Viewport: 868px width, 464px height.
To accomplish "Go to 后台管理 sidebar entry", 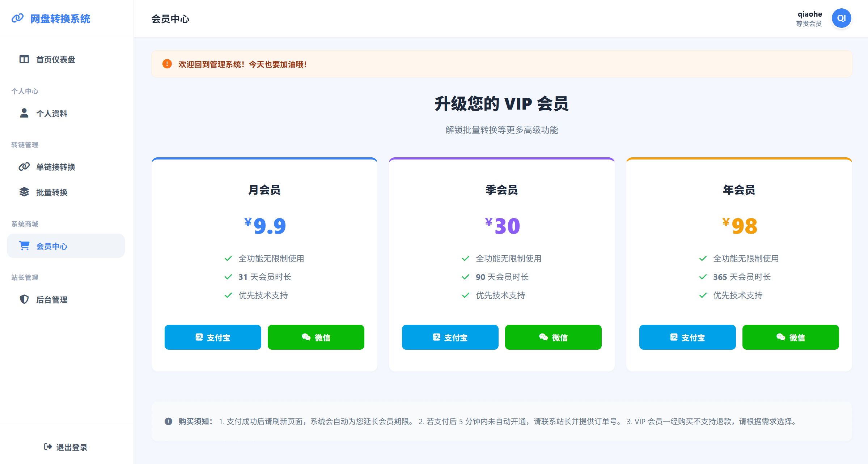I will tap(52, 299).
